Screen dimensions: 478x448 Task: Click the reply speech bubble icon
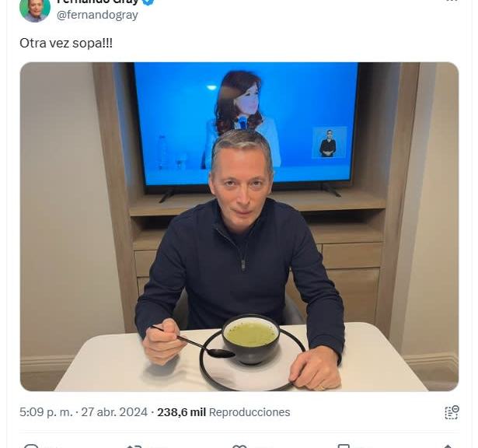(31, 446)
